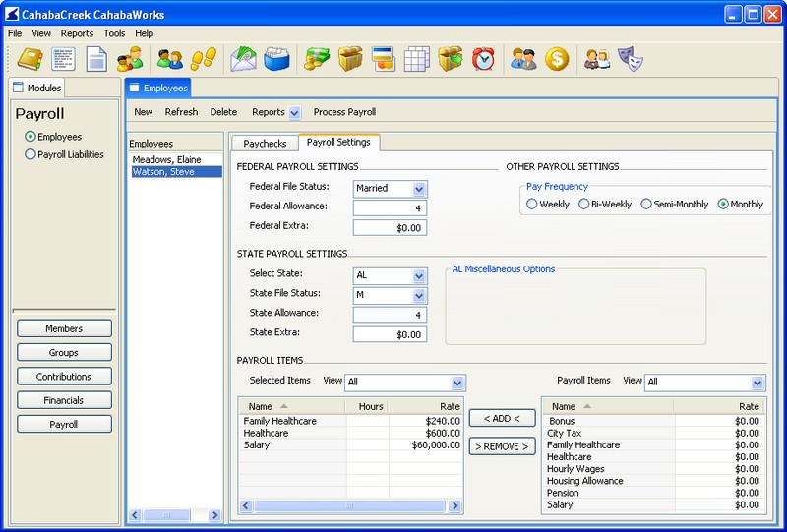Click the footprints icon in toolbar
This screenshot has width=787, height=532.
(x=203, y=59)
